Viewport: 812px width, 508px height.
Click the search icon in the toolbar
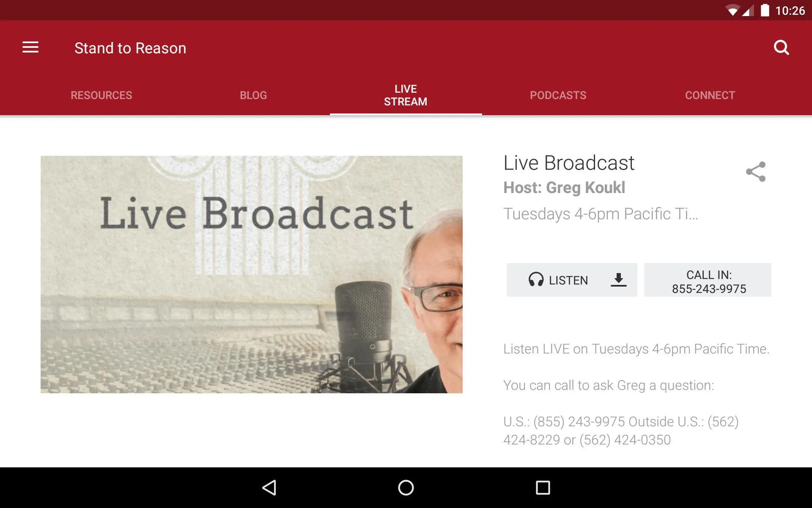pos(782,47)
